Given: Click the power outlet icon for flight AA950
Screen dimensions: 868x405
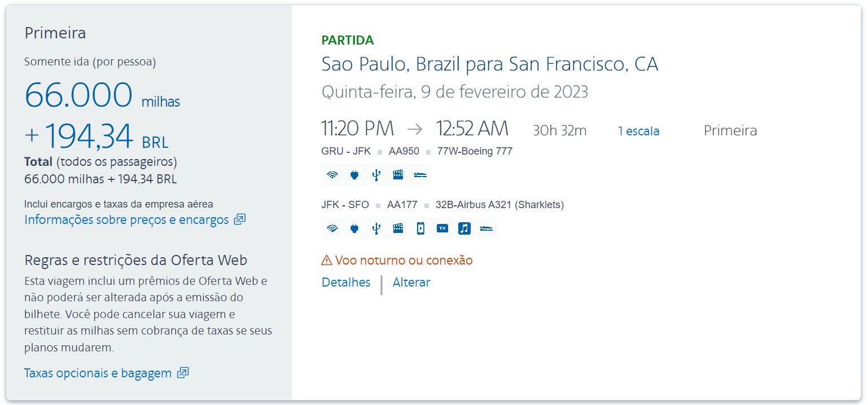Looking at the screenshot, I should [354, 175].
